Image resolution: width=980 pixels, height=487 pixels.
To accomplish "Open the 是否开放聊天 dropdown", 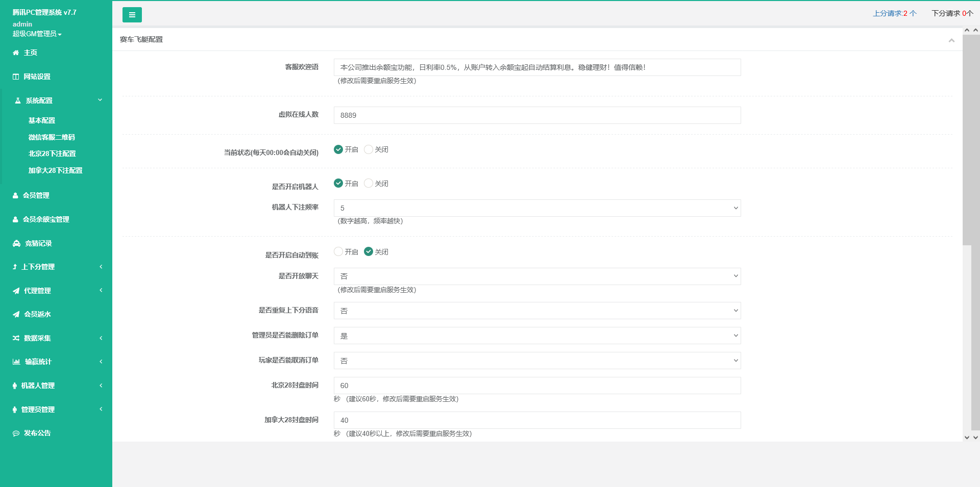I will (x=537, y=276).
